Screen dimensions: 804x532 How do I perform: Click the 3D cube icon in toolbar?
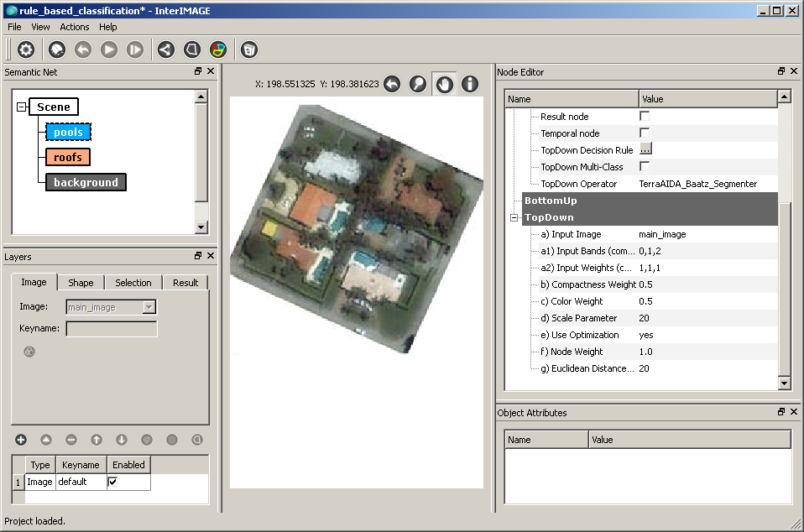(249, 50)
